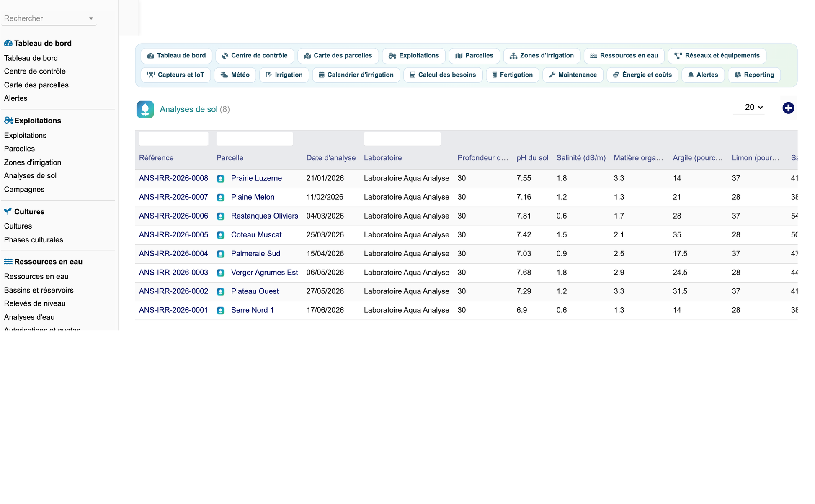Click the seedling icon beside Cultures heading
Screen dimensions: 815x504
click(x=8, y=211)
